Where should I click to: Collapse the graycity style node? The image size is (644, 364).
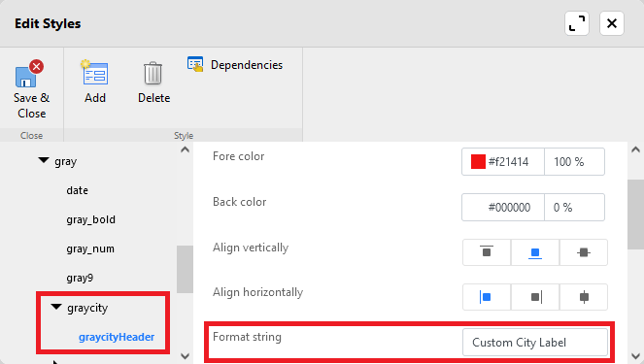tap(56, 307)
